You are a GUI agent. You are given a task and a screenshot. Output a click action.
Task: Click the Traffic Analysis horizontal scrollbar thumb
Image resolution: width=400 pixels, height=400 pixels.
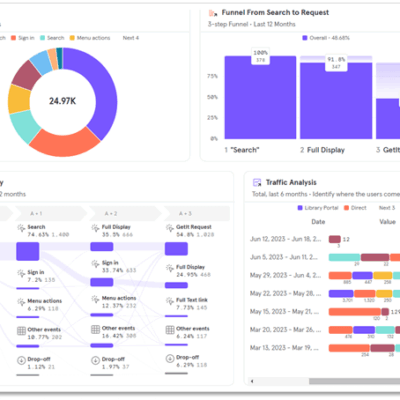click(354, 381)
